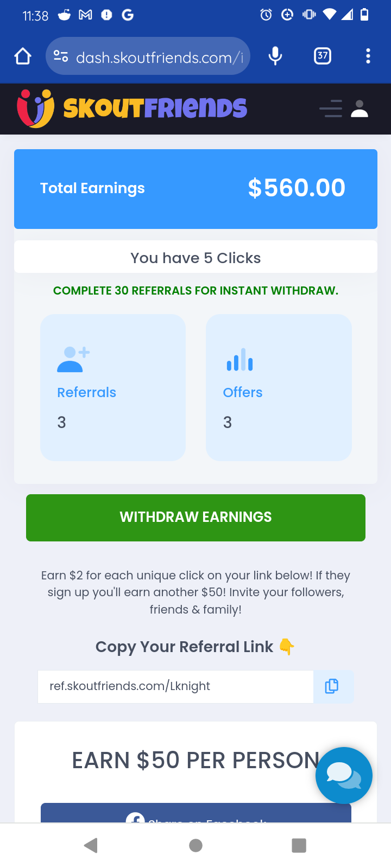Open the tab switcher showing 37
The height and width of the screenshot is (868, 391).
322,55
